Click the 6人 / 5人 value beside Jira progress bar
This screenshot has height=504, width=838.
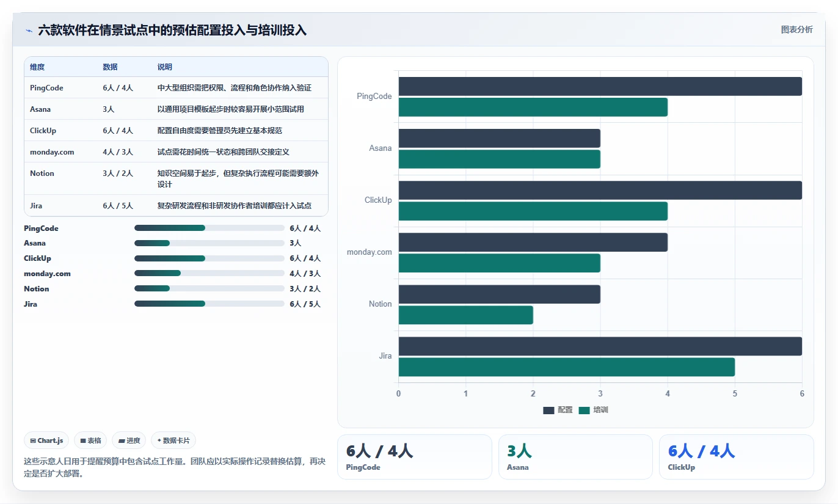(305, 304)
